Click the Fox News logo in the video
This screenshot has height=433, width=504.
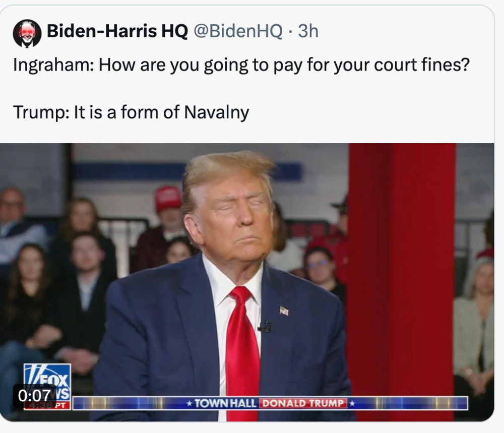pos(47,382)
